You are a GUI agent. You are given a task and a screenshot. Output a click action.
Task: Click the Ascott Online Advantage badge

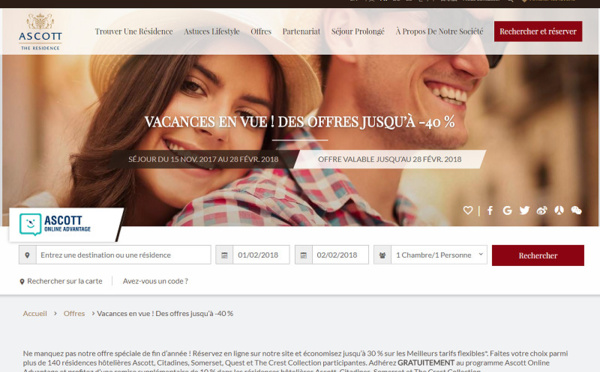click(65, 225)
